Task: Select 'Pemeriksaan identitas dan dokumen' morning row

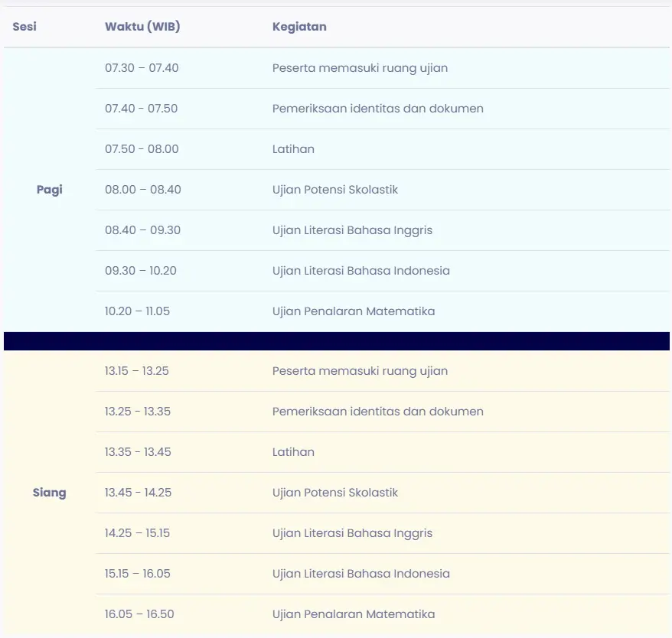Action: point(377,108)
